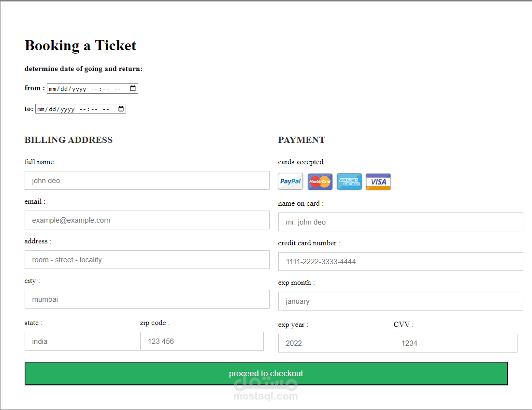Open the calendar picker for the to date
This screenshot has height=410, width=532.
(x=120, y=109)
